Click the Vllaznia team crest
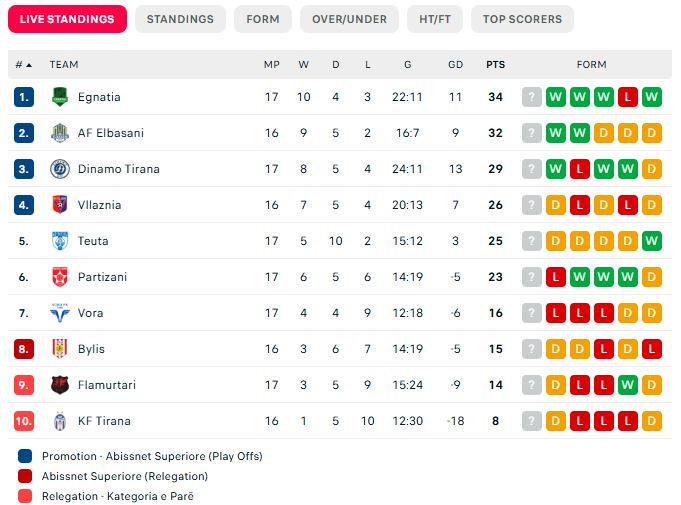Image resolution: width=681 pixels, height=505 pixels. pyautogui.click(x=60, y=205)
